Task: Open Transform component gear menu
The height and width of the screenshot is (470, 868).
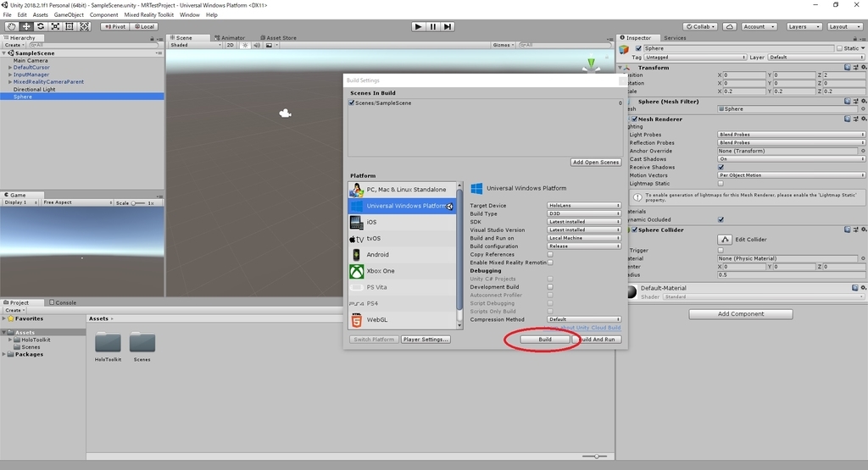Action: pyautogui.click(x=864, y=68)
